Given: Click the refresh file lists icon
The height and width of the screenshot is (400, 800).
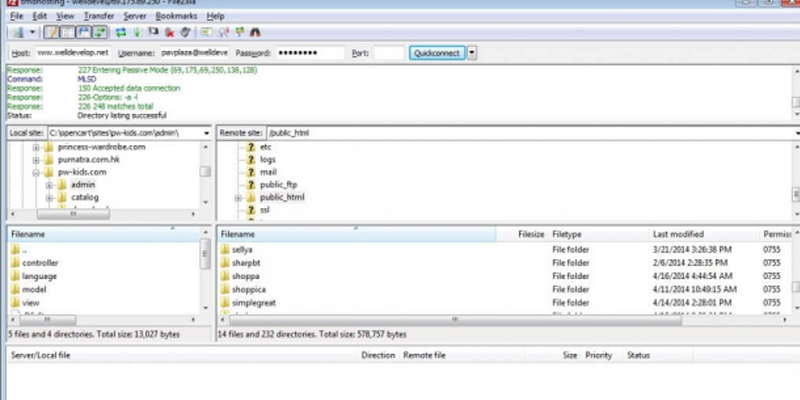Looking at the screenshot, I should coord(120,32).
